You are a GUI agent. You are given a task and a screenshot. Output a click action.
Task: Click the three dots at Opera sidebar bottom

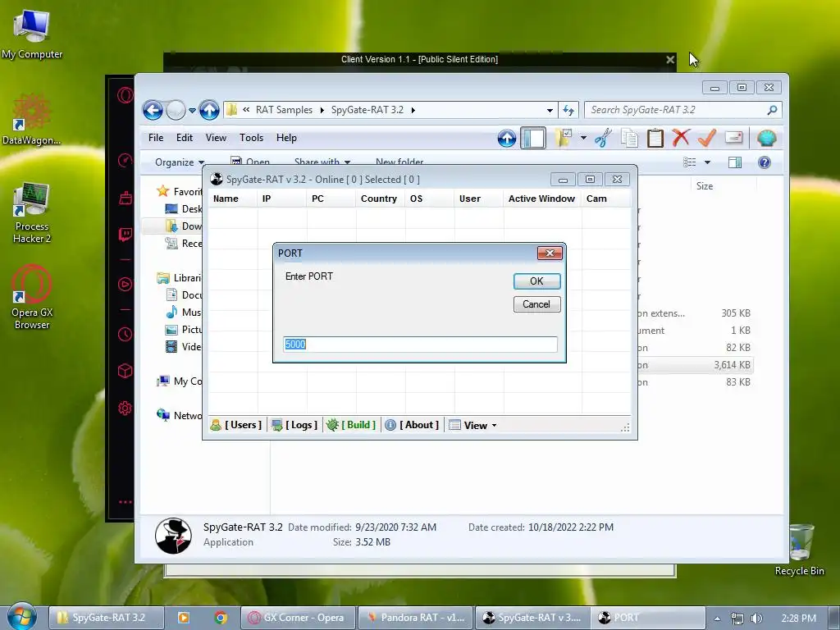pyautogui.click(x=125, y=502)
